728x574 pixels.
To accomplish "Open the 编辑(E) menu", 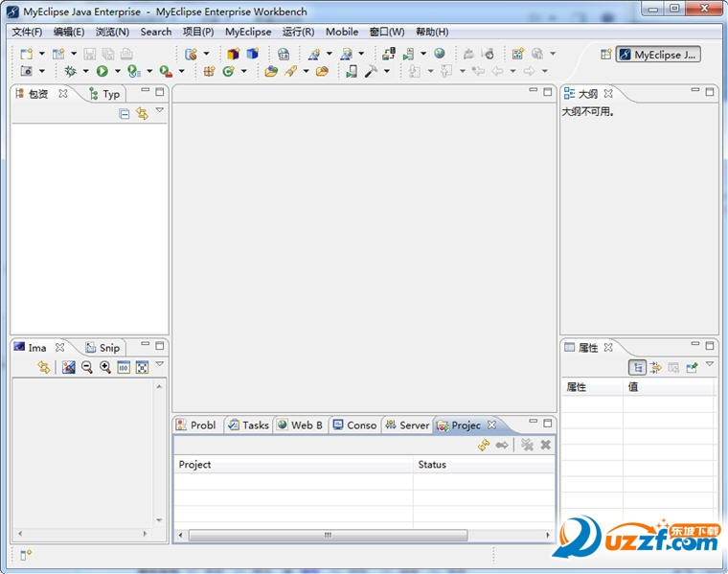I will (69, 32).
